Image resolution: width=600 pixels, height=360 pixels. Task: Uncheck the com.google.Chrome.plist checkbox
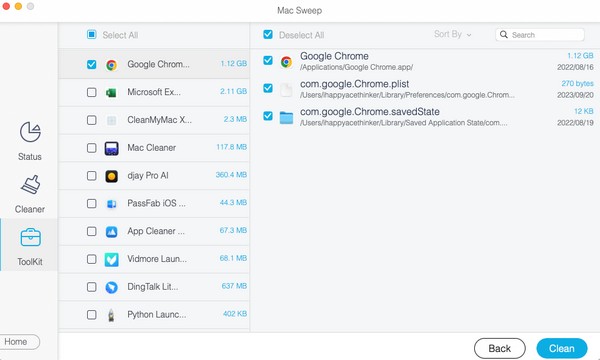pyautogui.click(x=268, y=88)
